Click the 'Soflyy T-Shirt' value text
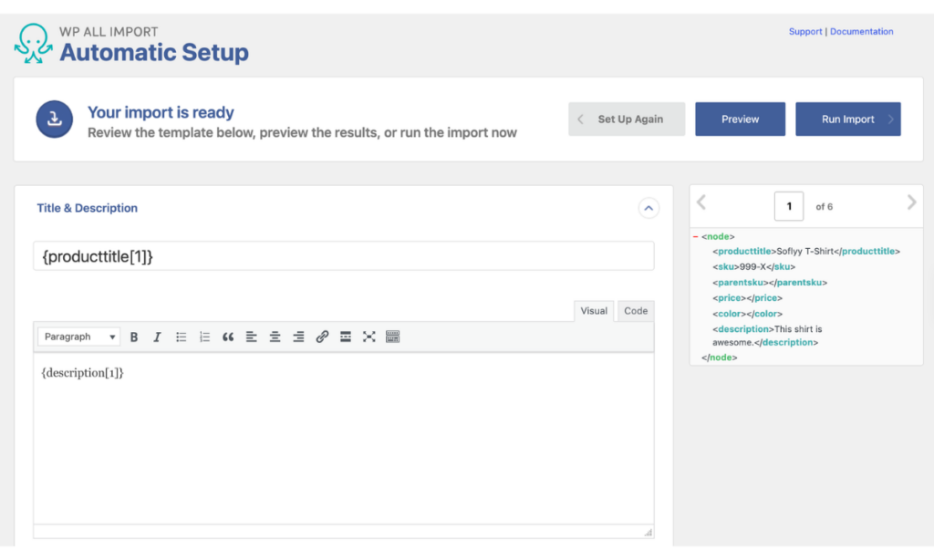 [804, 252]
